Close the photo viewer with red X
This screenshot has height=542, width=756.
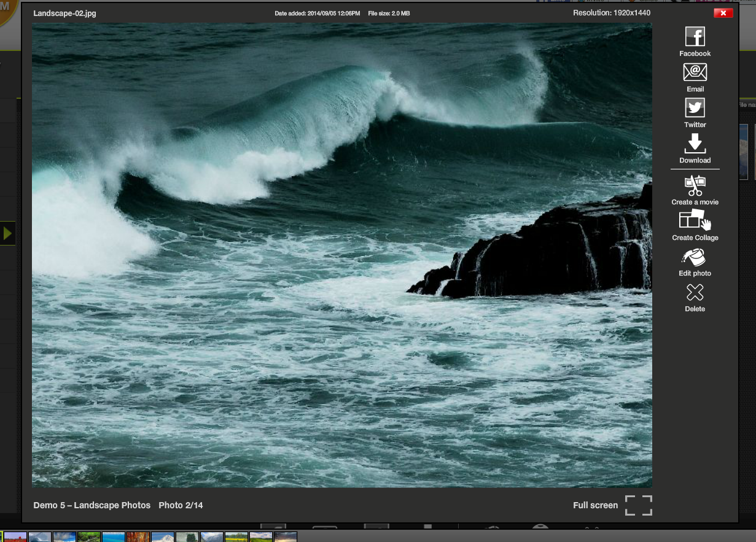(x=723, y=13)
